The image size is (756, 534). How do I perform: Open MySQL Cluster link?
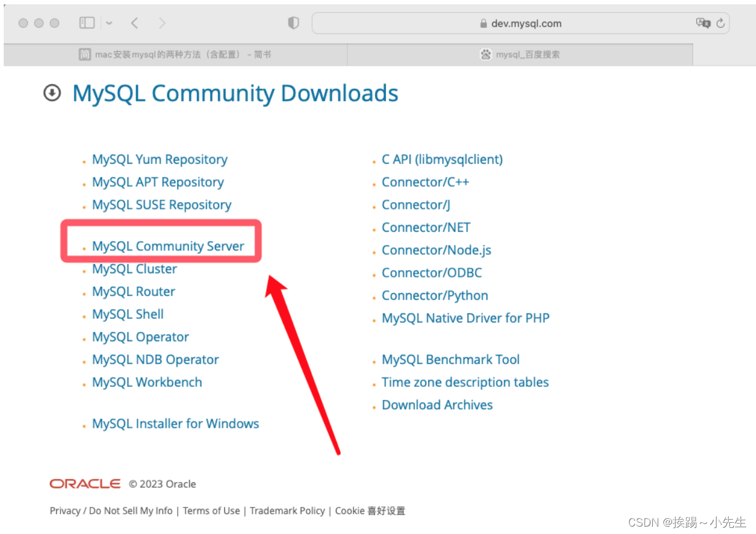[135, 269]
